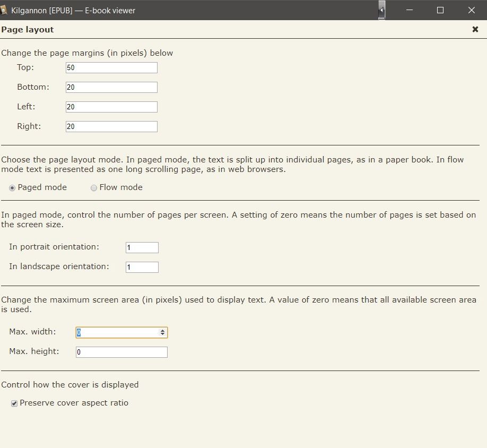Click the calibre viewer title bar icon
This screenshot has height=448, width=487.
click(x=4, y=10)
